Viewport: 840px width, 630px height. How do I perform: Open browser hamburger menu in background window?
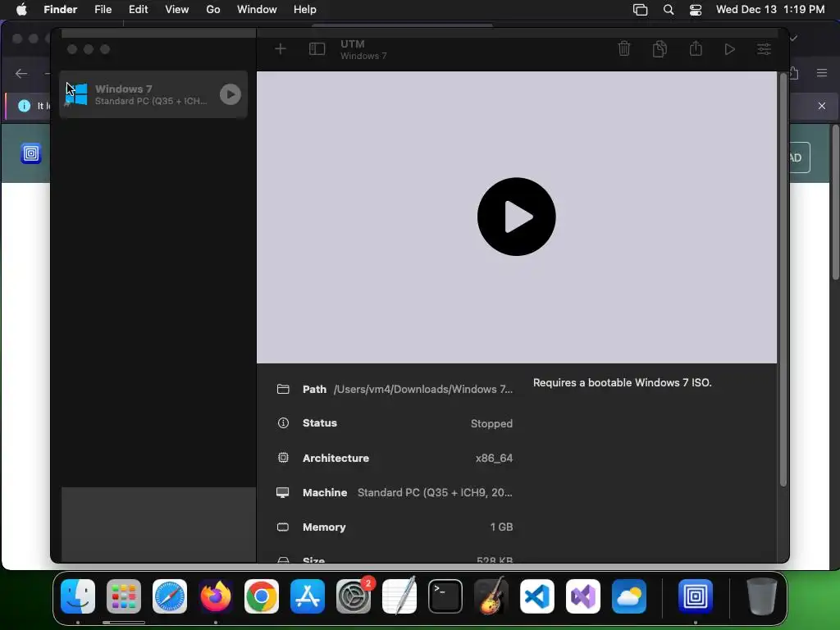822,73
